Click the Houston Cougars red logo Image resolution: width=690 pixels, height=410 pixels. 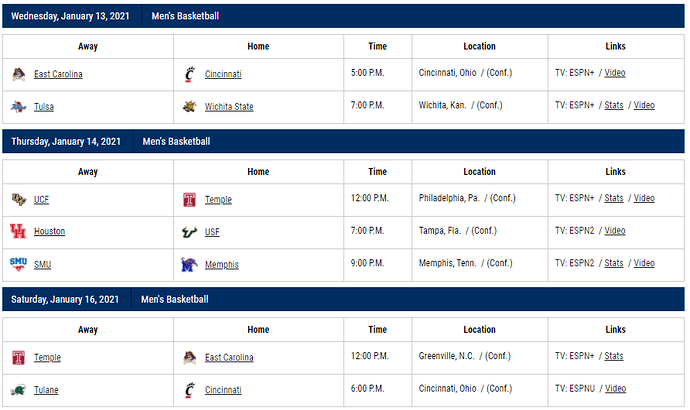pyautogui.click(x=18, y=231)
